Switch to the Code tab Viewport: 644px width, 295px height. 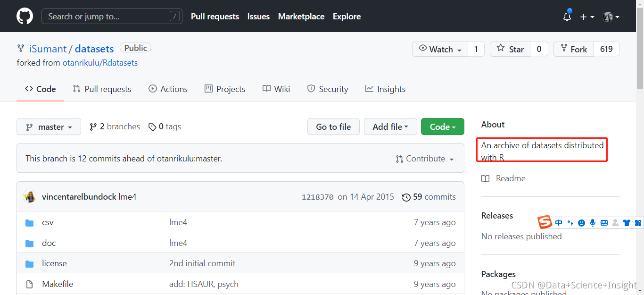(40, 89)
